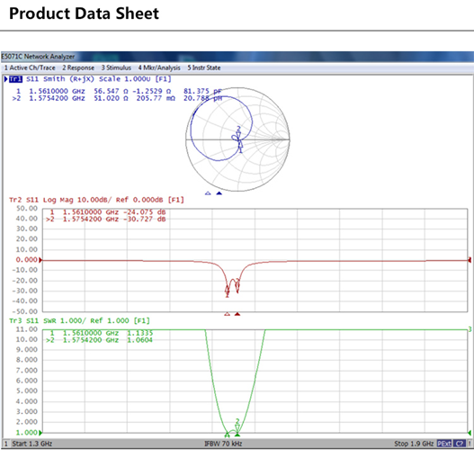474x476 pixels.
Task: Click Smith chart marker 1 readout 56.547 Ω
Action: [111, 91]
